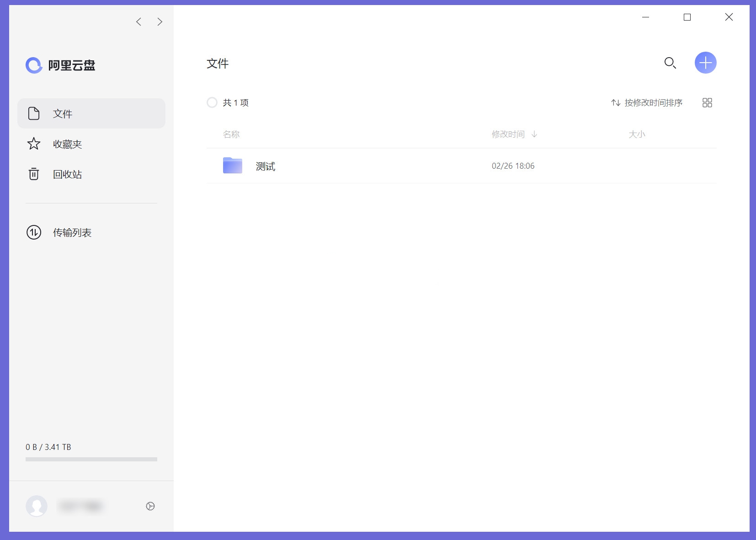Open 按修改时间排序 sort dropdown

(647, 103)
